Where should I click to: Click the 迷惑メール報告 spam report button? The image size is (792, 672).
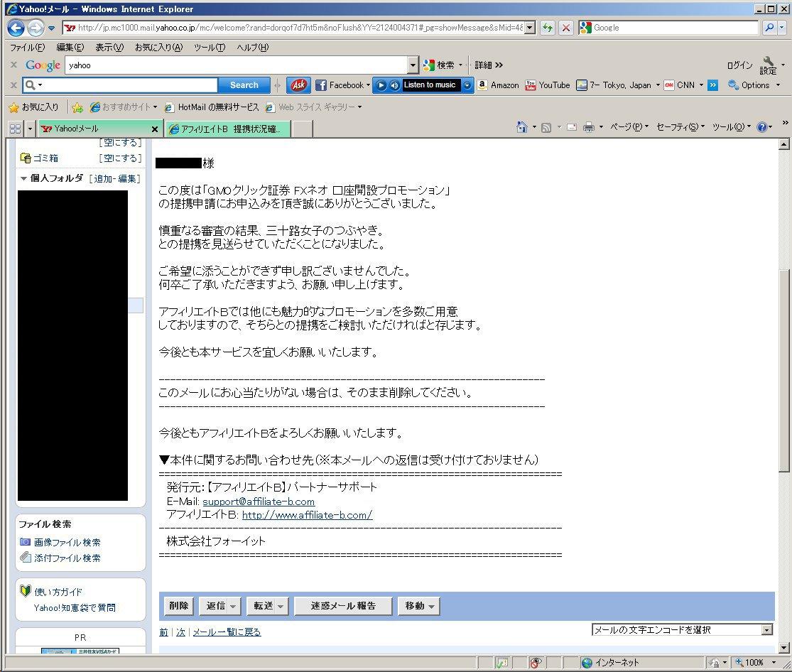343,606
